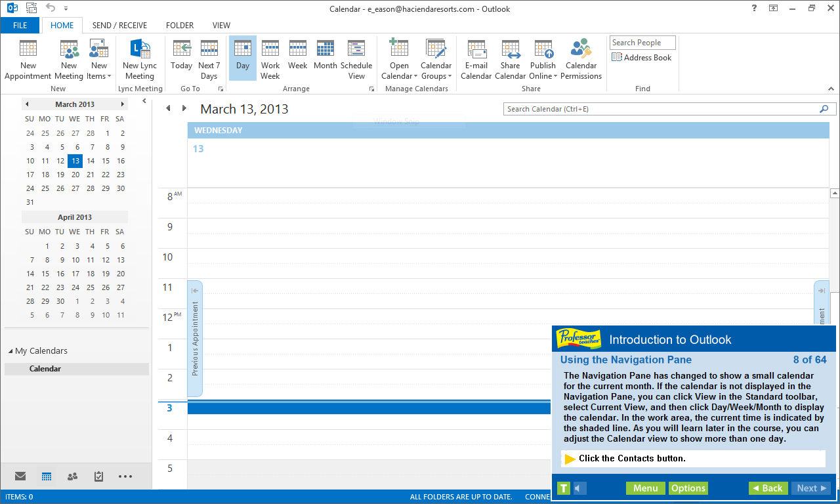840x504 pixels.
Task: Open Mail via the envelope icon
Action: (x=20, y=476)
